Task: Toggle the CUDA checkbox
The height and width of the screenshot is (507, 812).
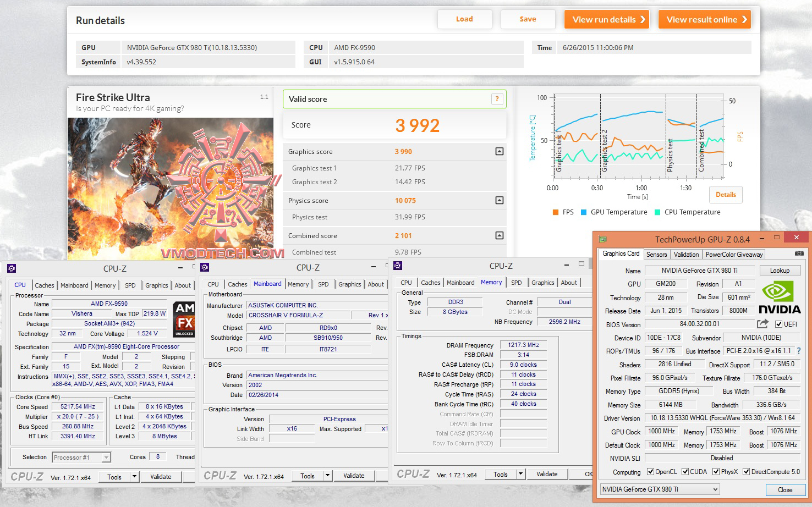Action: tap(685, 471)
